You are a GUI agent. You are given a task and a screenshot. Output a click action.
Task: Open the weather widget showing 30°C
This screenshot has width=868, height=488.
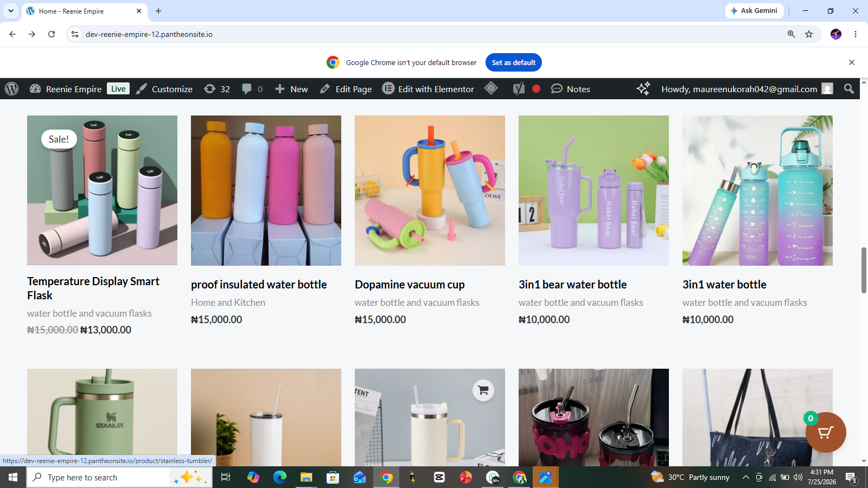click(690, 477)
